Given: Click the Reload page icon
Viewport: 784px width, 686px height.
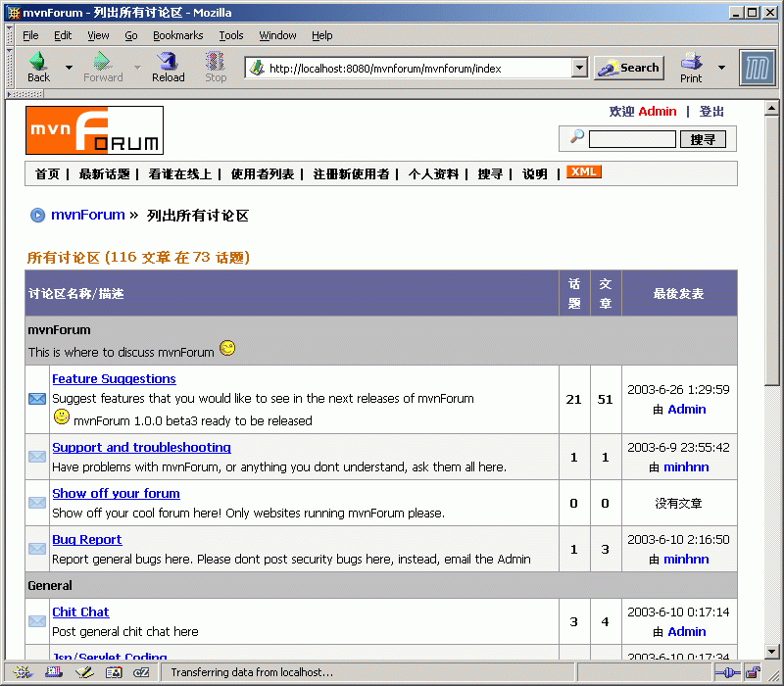Looking at the screenshot, I should pyautogui.click(x=168, y=62).
